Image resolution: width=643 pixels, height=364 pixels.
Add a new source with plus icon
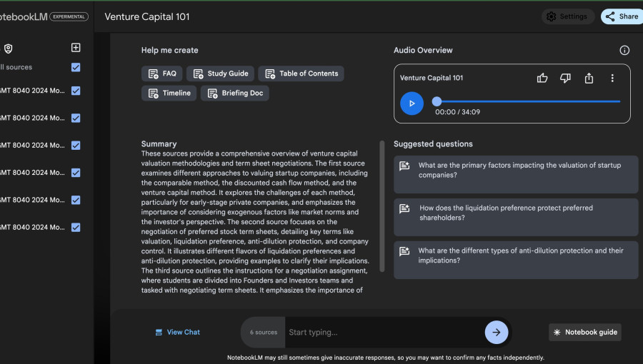(x=76, y=48)
